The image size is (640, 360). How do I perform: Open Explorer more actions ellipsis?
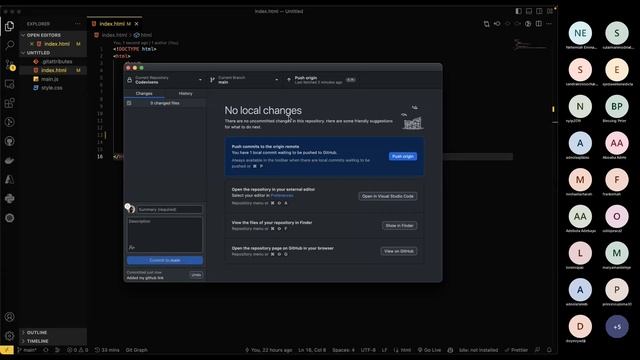[78, 24]
